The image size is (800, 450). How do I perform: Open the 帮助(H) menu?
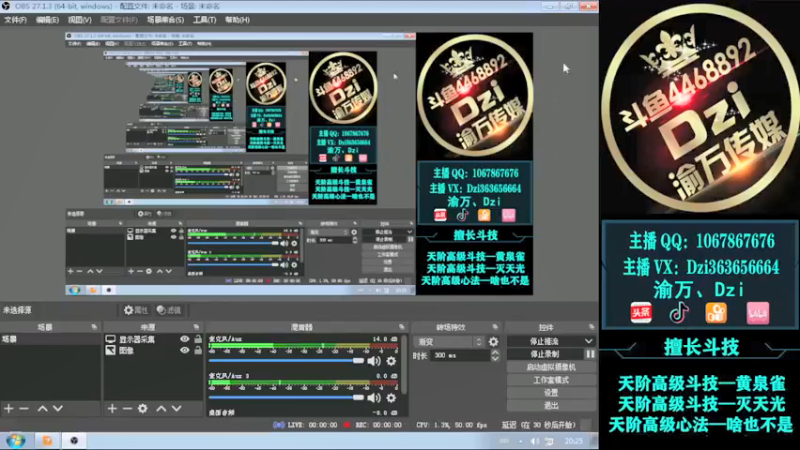237,20
